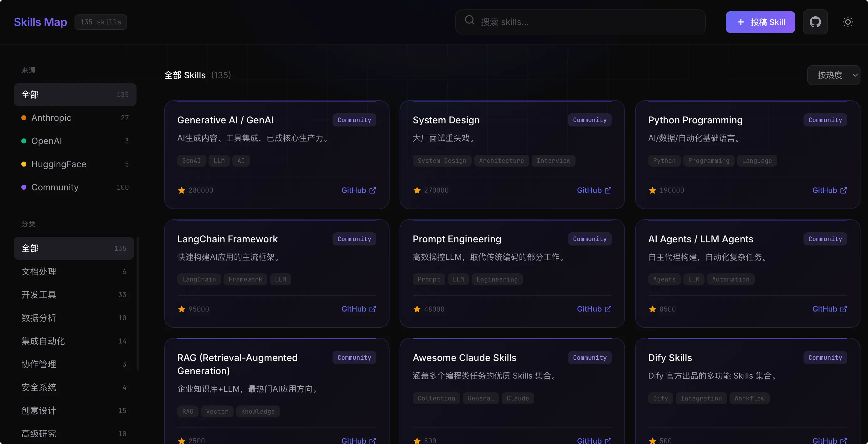Open GitHub link on AI Agents card
This screenshot has width=868, height=444.
[829, 309]
